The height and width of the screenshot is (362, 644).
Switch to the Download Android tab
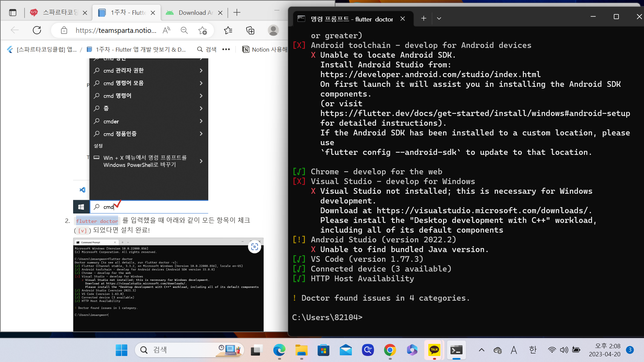pos(195,13)
